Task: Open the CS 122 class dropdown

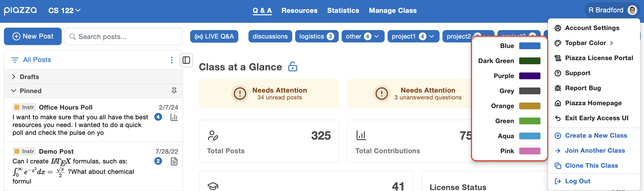Action: click(64, 10)
